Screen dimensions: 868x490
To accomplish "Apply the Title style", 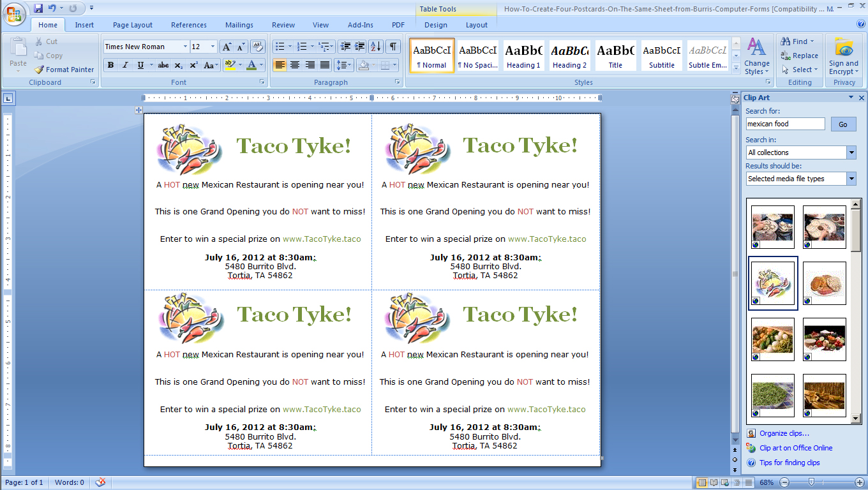I will tap(615, 56).
